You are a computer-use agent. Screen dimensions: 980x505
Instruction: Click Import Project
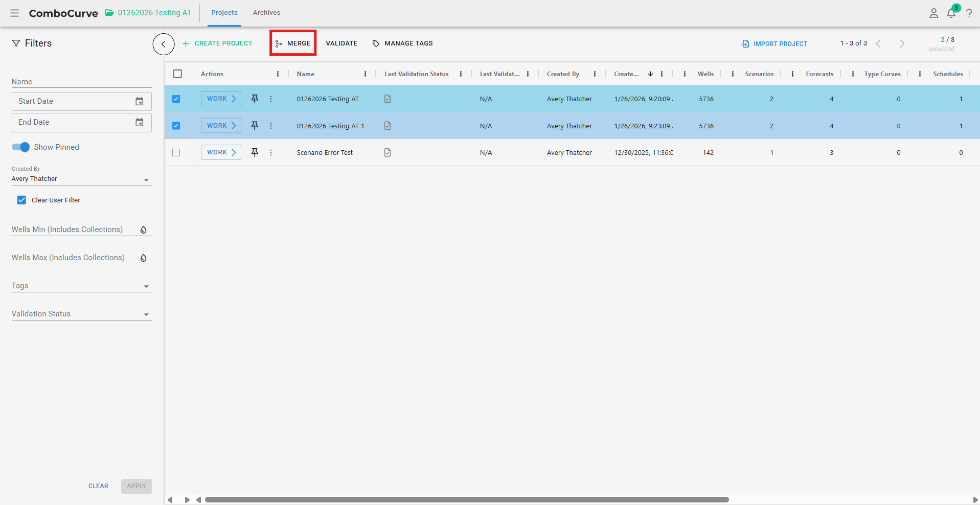tap(774, 44)
